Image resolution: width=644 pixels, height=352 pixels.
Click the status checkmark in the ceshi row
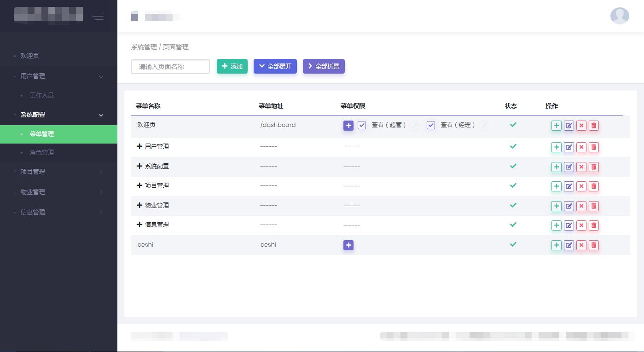[513, 244]
